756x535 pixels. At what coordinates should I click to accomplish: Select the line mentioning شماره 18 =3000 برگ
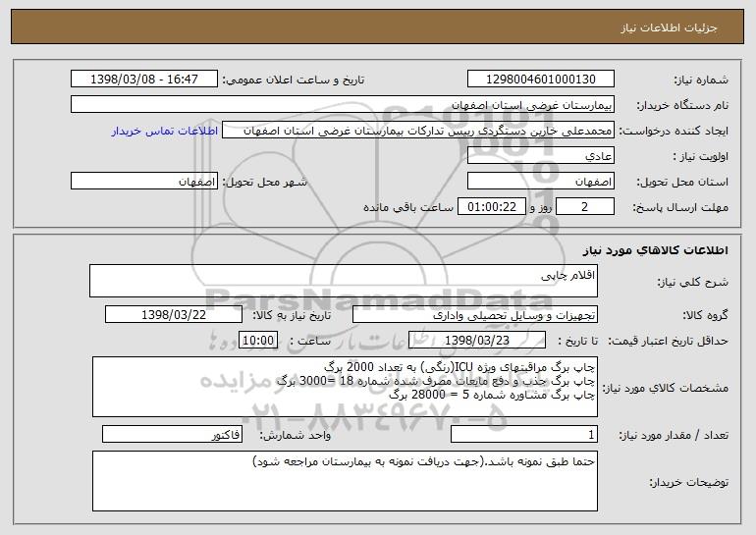tap(436, 381)
